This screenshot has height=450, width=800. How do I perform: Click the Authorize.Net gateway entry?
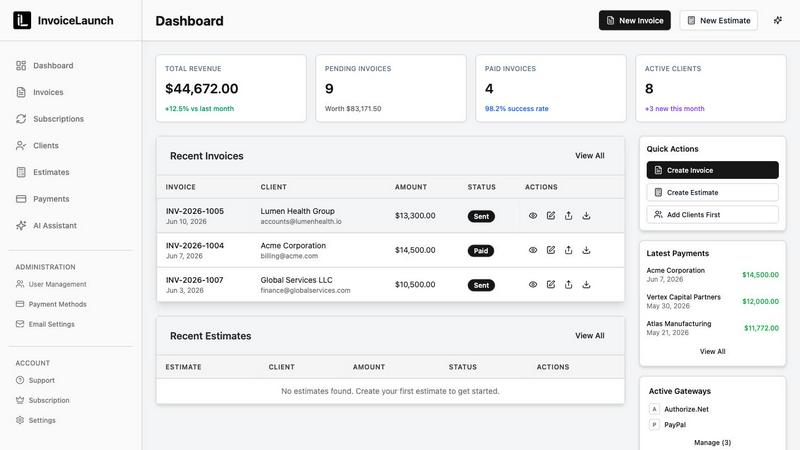pos(679,409)
